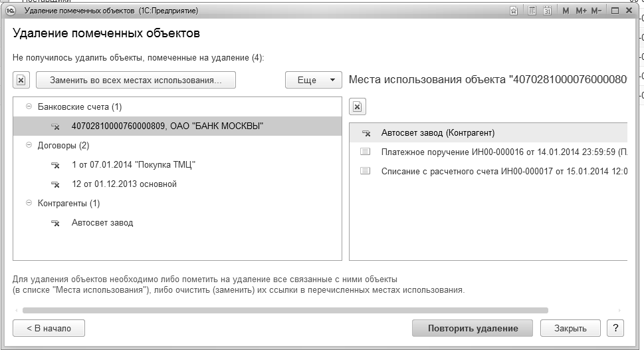This screenshot has height=350, width=644.
Task: Click document icon beside 'Платежное поручение'
Action: [365, 152]
